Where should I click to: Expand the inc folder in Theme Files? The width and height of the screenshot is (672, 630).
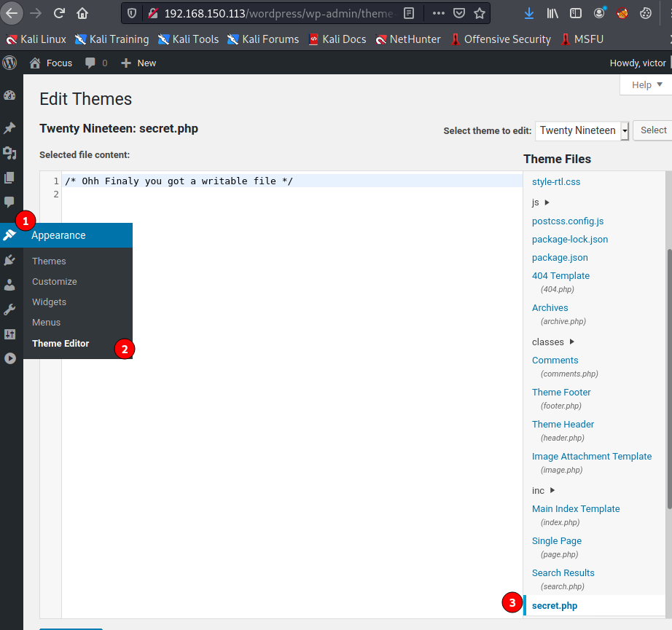click(x=544, y=491)
